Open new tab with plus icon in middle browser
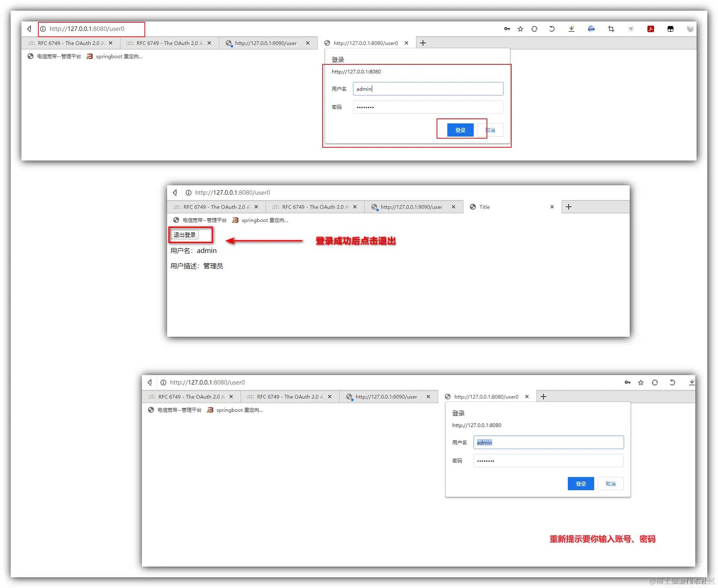 569,207
